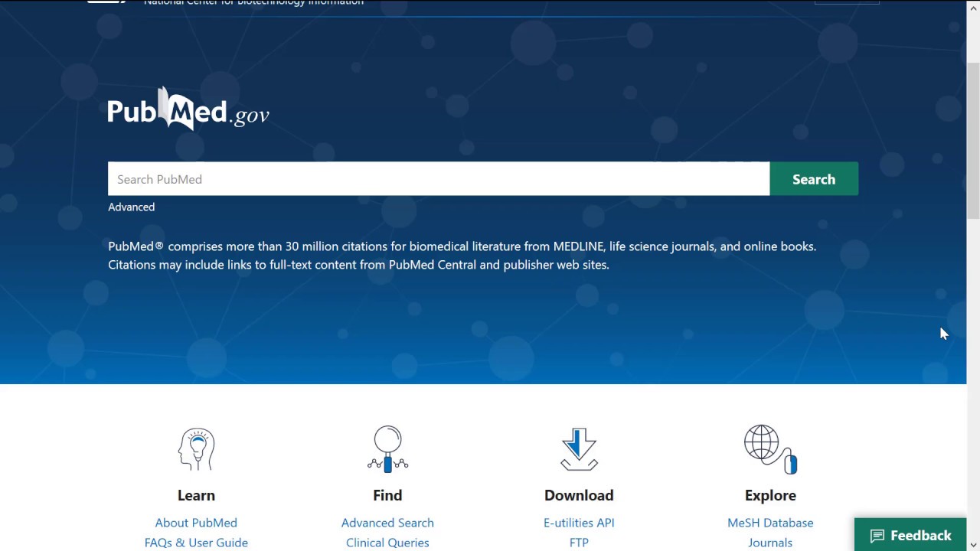Open the Journals link under Explore
The image size is (980, 551).
coord(770,543)
